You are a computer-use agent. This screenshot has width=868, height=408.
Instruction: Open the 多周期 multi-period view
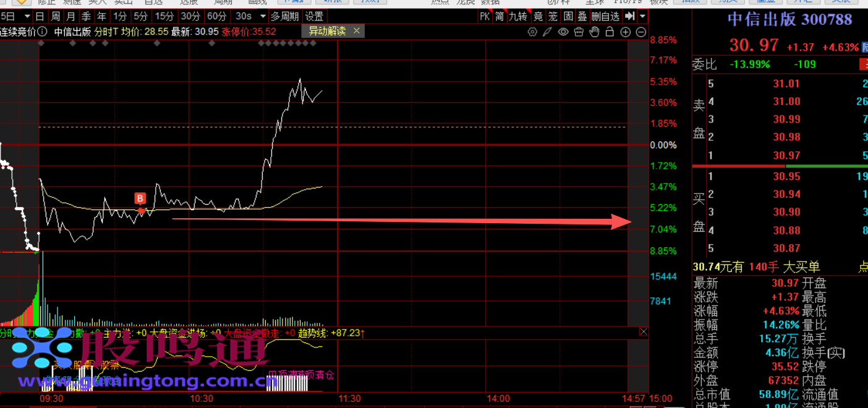(285, 16)
